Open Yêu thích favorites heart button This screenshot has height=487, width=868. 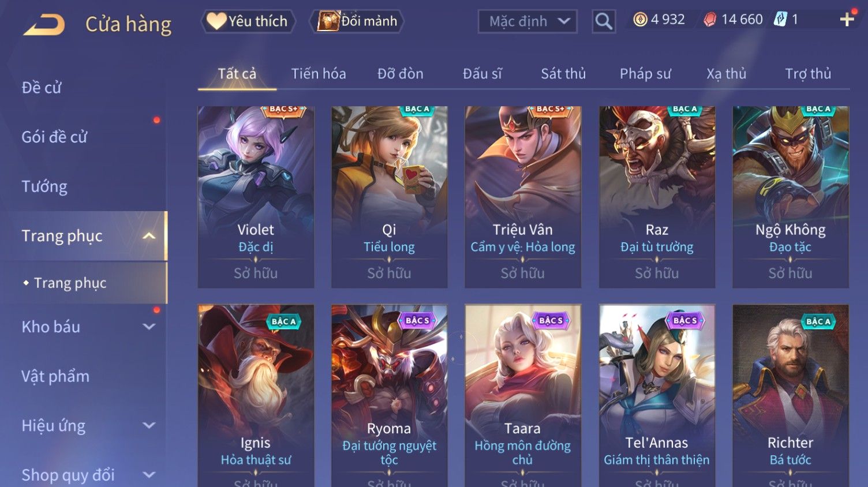(x=248, y=21)
